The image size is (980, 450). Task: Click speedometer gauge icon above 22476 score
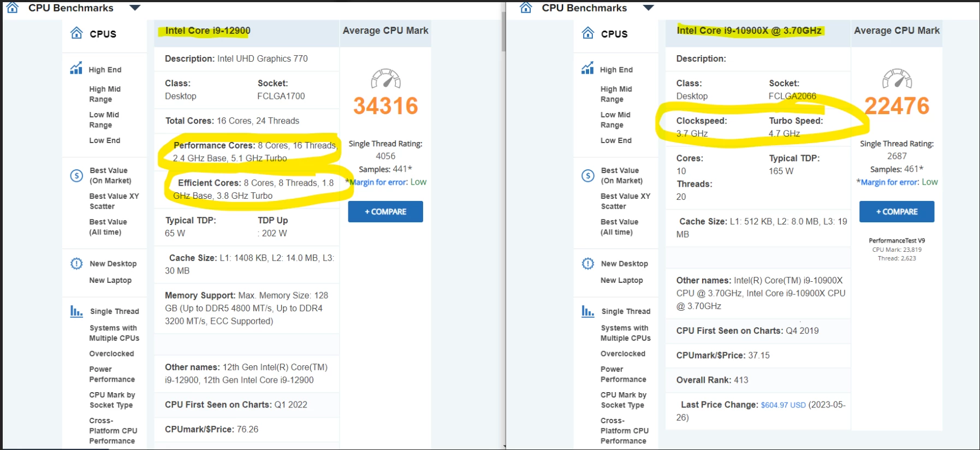(897, 79)
